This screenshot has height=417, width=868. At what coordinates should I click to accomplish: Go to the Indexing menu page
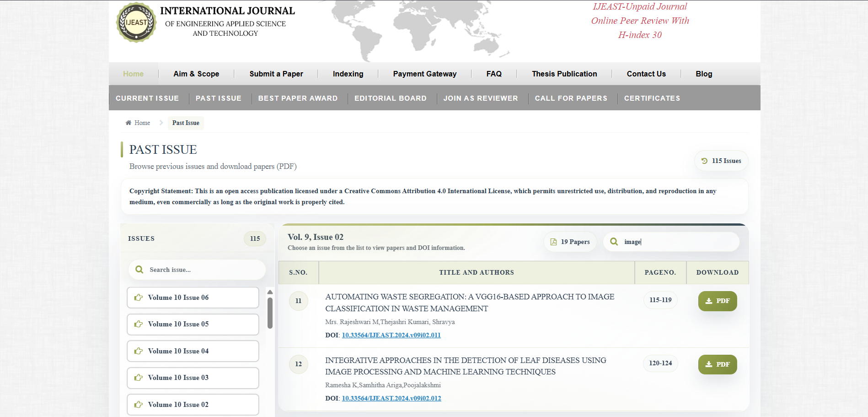(348, 74)
